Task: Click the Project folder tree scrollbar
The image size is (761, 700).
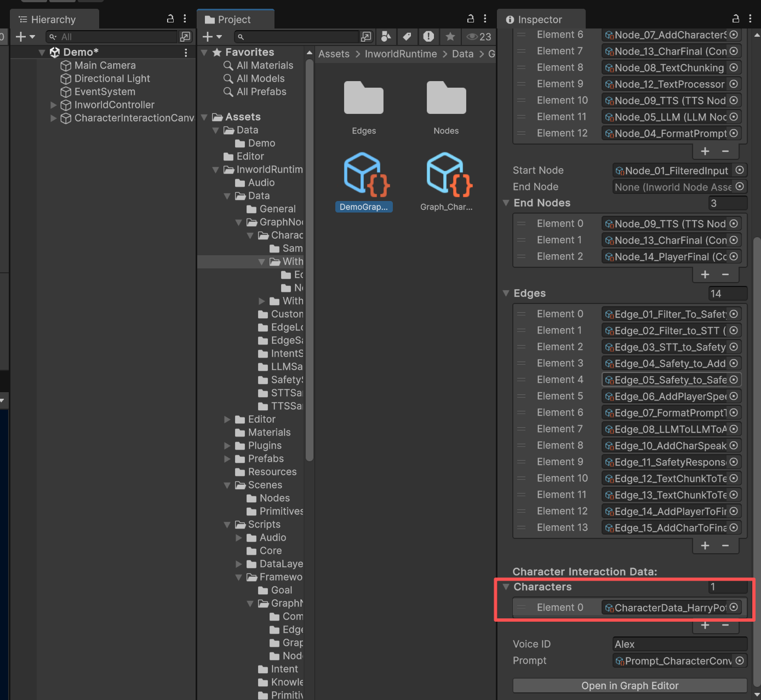Action: [x=310, y=260]
